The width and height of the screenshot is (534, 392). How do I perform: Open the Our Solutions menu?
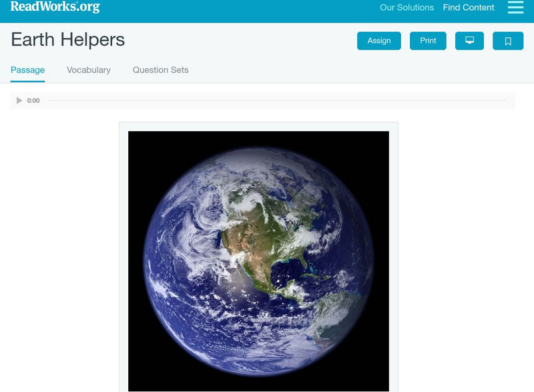click(x=407, y=7)
